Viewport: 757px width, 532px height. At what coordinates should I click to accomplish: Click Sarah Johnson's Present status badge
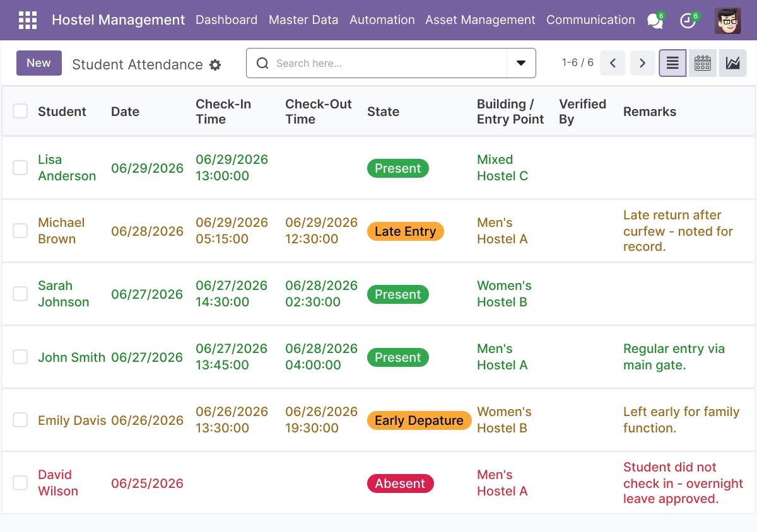[x=398, y=294]
